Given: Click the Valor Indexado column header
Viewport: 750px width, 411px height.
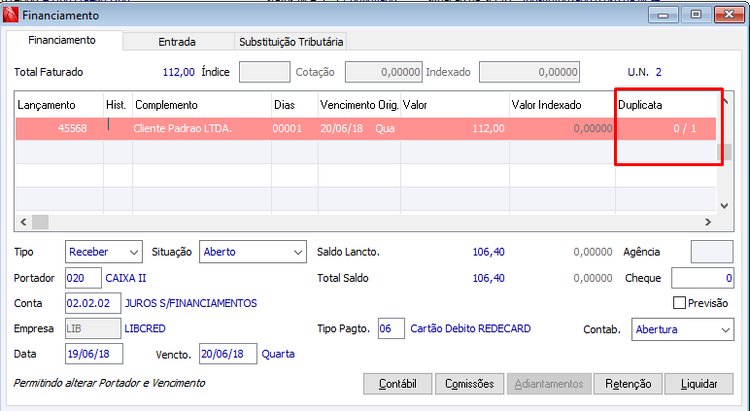Looking at the screenshot, I should 562,105.
